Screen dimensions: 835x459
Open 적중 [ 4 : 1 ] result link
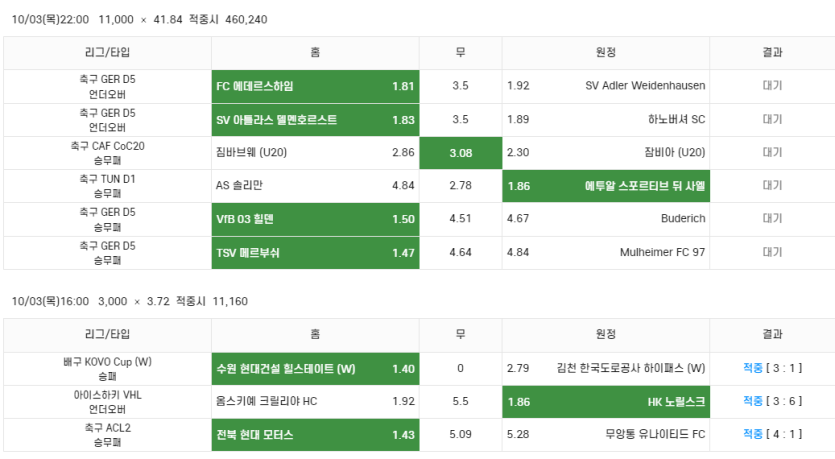[772, 434]
